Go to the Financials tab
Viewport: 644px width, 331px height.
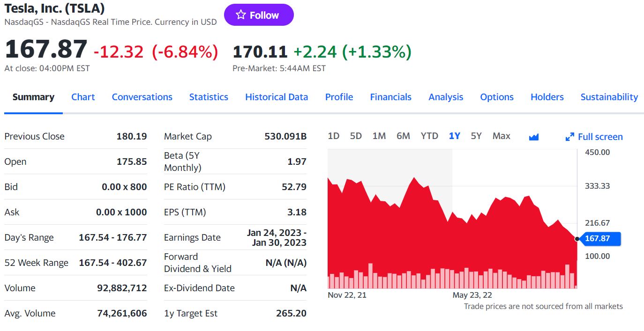(x=390, y=97)
